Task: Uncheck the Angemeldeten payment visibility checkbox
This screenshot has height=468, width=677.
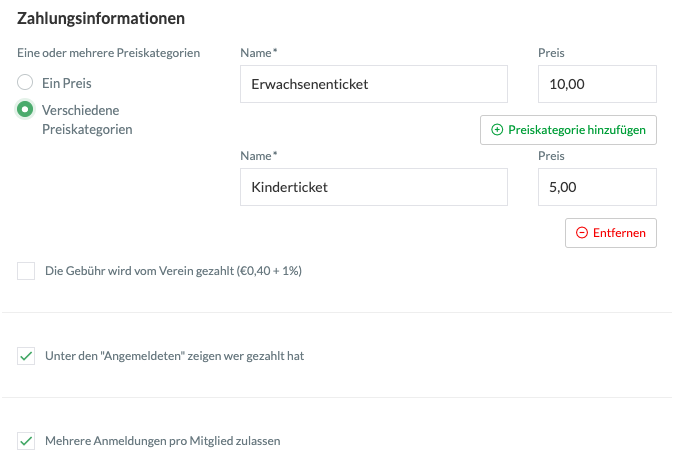Action: coord(26,356)
